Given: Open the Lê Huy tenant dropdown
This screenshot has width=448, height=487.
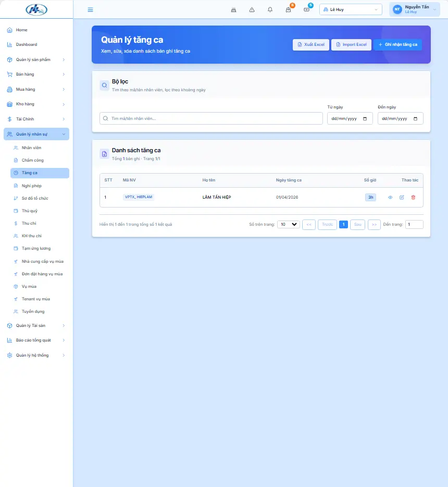Looking at the screenshot, I should click(351, 9).
